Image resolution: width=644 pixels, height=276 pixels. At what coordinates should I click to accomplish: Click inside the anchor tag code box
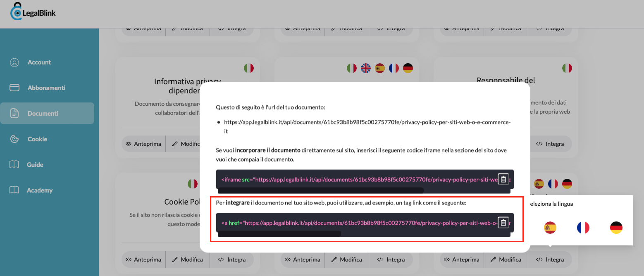click(351, 222)
